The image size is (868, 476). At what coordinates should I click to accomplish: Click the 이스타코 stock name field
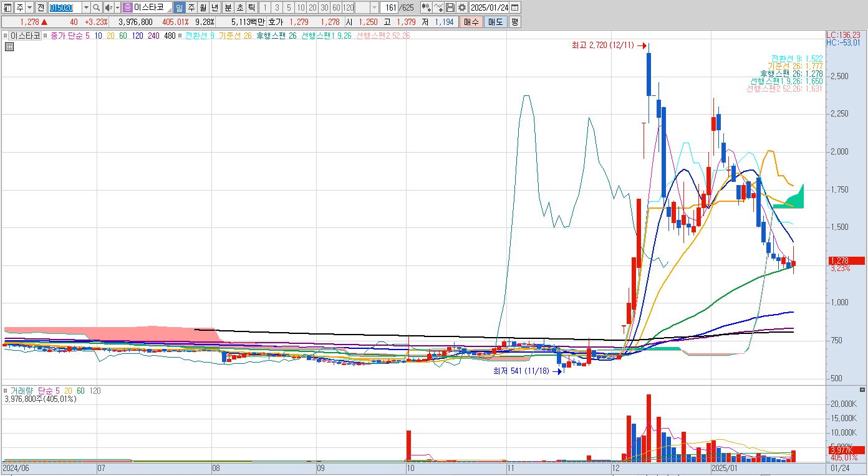click(x=152, y=7)
